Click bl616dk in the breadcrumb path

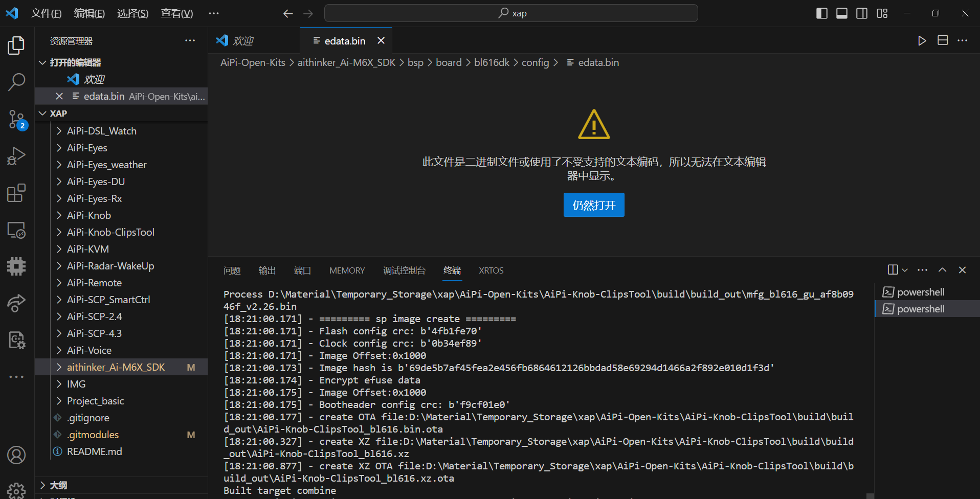[492, 62]
